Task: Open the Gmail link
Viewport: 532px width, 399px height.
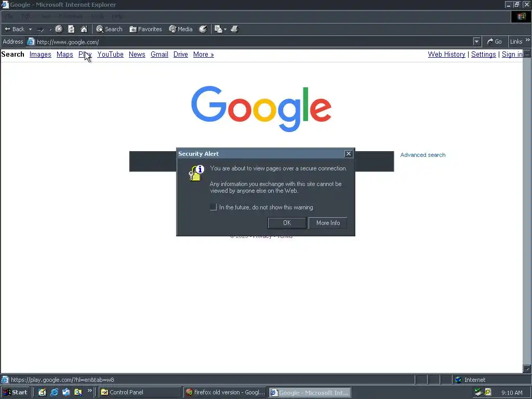Action: [x=159, y=54]
